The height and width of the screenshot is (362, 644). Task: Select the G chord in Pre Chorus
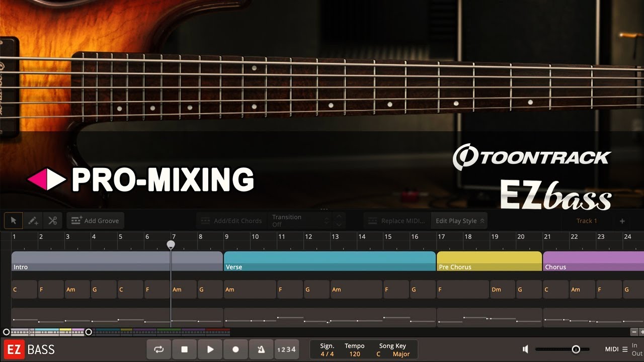click(x=529, y=290)
